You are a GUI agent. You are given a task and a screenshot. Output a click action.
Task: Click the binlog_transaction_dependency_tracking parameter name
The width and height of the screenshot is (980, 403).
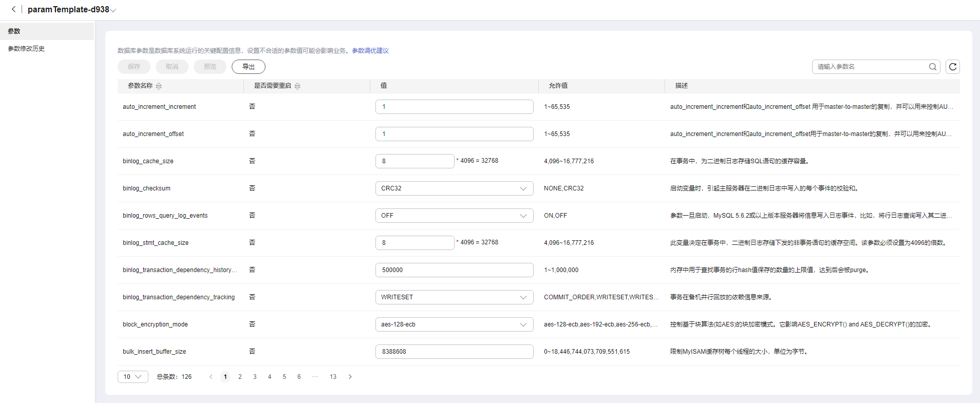click(179, 297)
